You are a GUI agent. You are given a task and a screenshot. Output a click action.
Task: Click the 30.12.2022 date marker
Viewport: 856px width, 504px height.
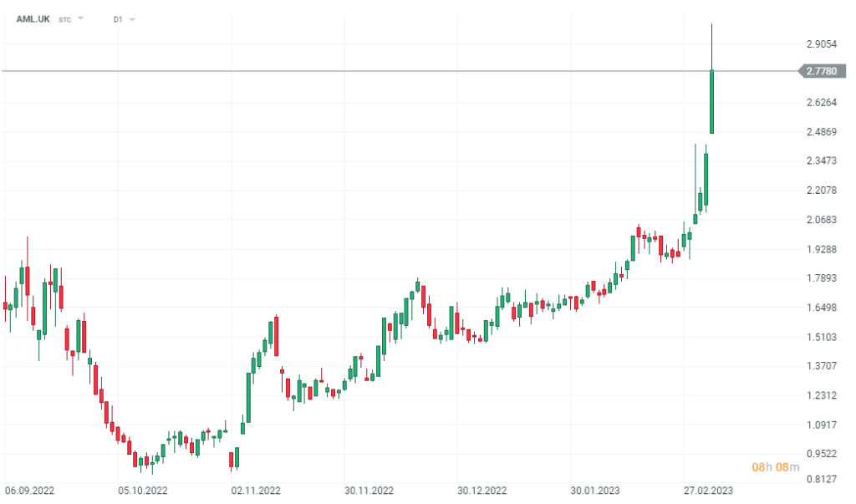(x=482, y=491)
